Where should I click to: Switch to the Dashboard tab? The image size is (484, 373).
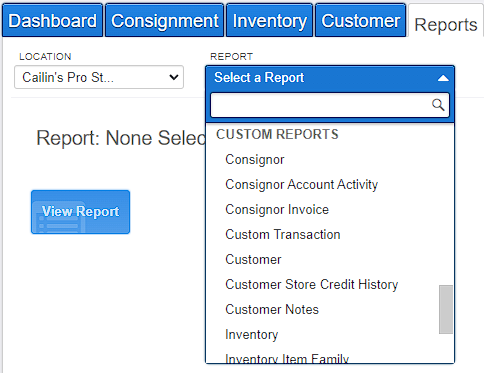coord(52,21)
